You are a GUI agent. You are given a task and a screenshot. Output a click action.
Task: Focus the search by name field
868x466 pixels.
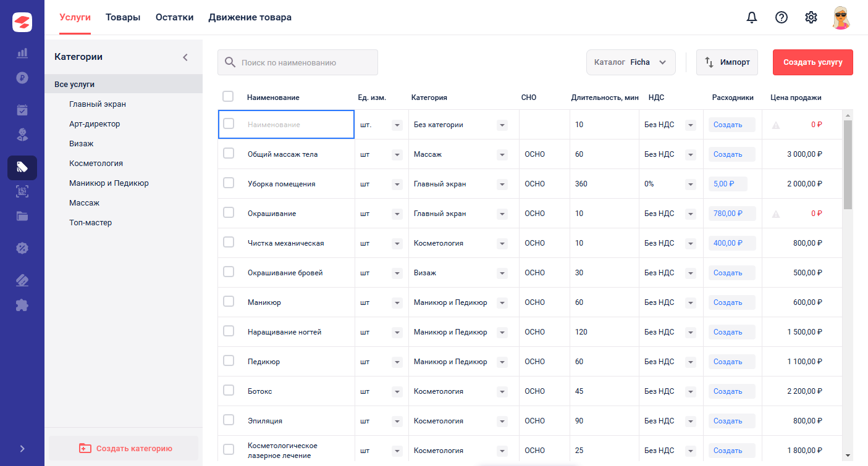[x=298, y=62]
